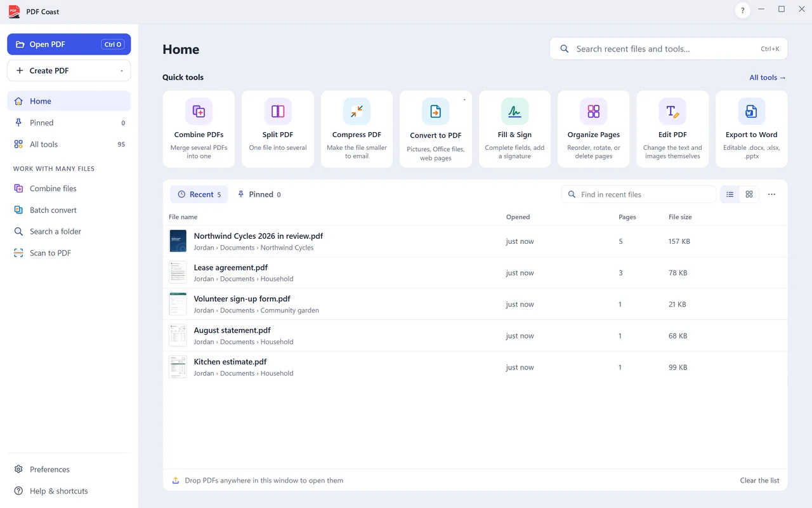This screenshot has height=508, width=812.
Task: Choose Scan to PDF in the sidebar
Action: (x=69, y=253)
